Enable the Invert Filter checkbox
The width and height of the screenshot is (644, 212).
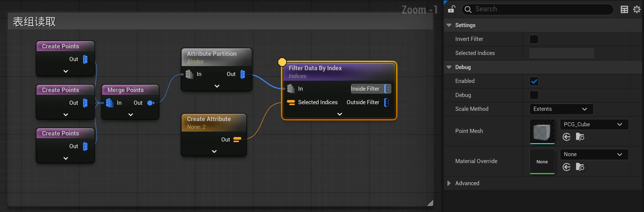tap(534, 39)
